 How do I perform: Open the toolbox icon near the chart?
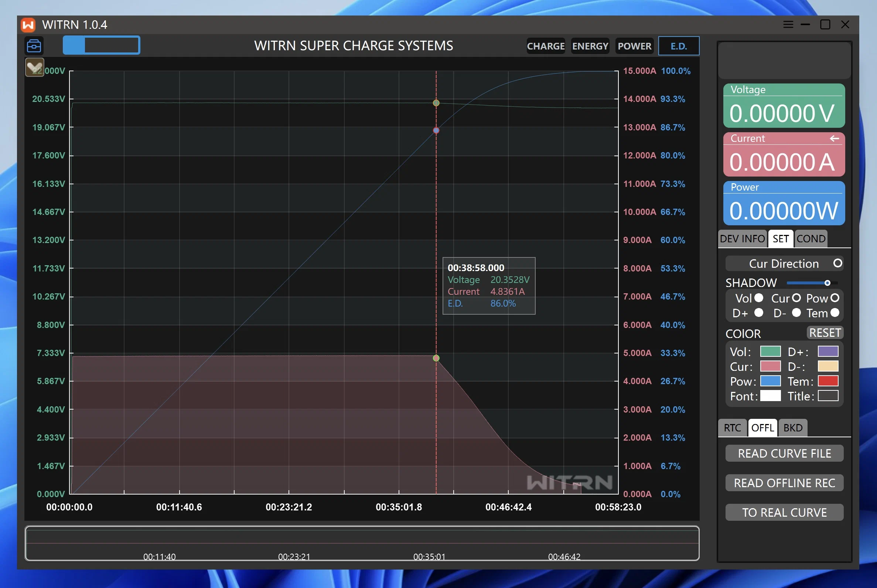click(x=34, y=46)
